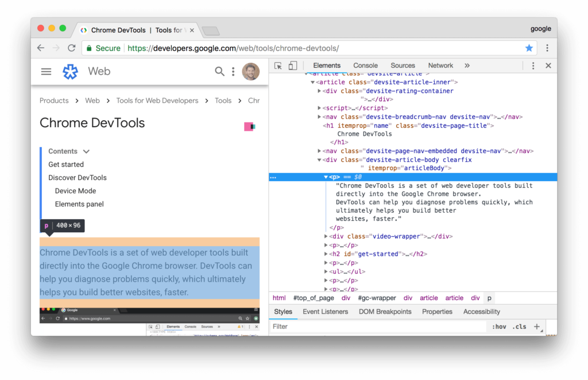
Task: Open the Get started link
Action: point(67,164)
